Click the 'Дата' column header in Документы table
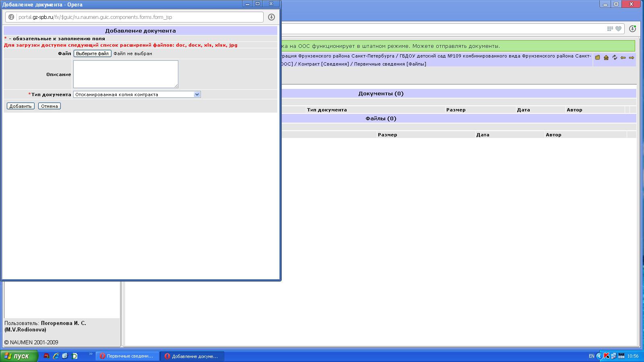 [524, 110]
